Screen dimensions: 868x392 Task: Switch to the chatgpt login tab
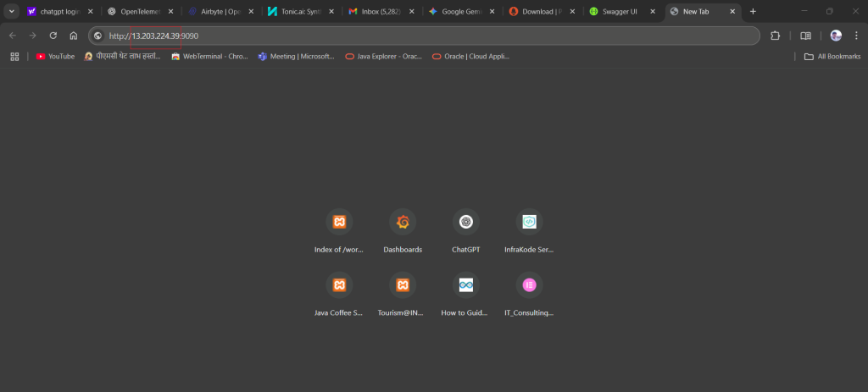click(60, 12)
